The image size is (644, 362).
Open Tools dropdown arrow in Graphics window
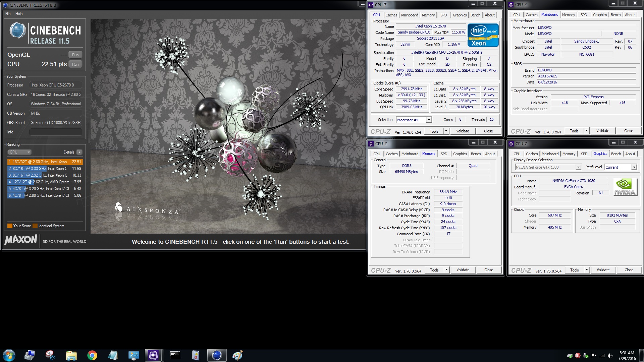(587, 270)
